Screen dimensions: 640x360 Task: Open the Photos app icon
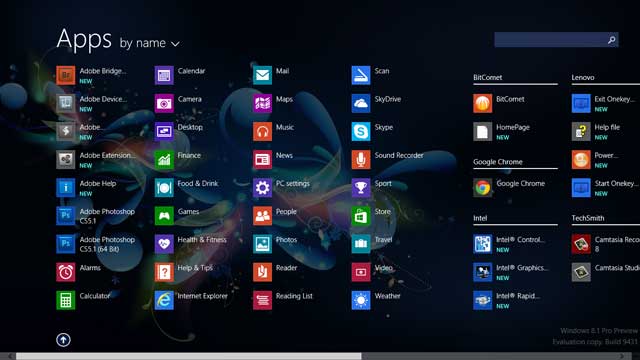[262, 244]
